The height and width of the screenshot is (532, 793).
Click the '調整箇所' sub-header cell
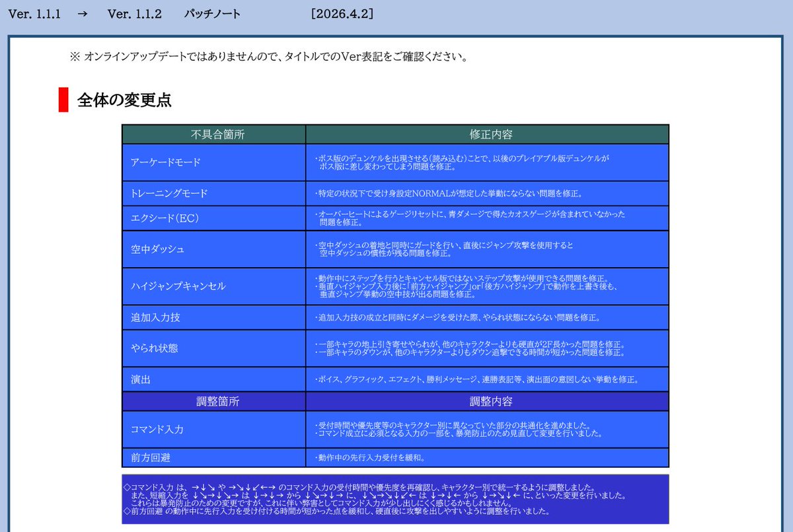[x=214, y=401]
